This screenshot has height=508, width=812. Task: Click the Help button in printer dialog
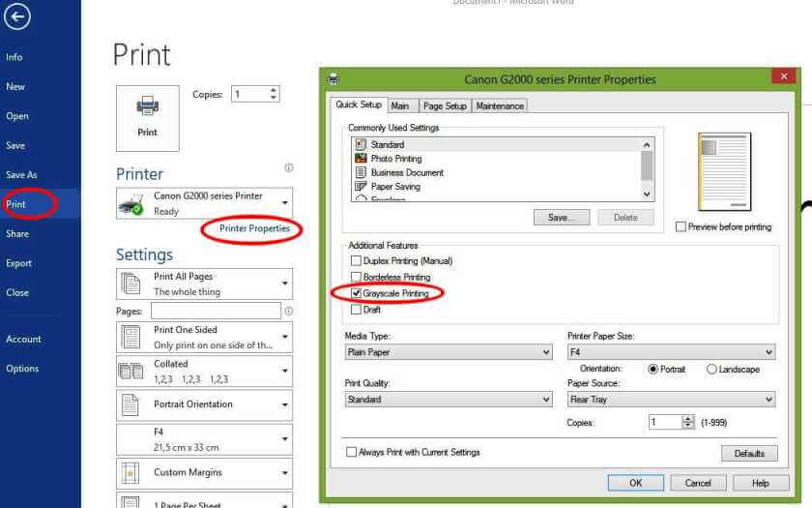point(760,483)
